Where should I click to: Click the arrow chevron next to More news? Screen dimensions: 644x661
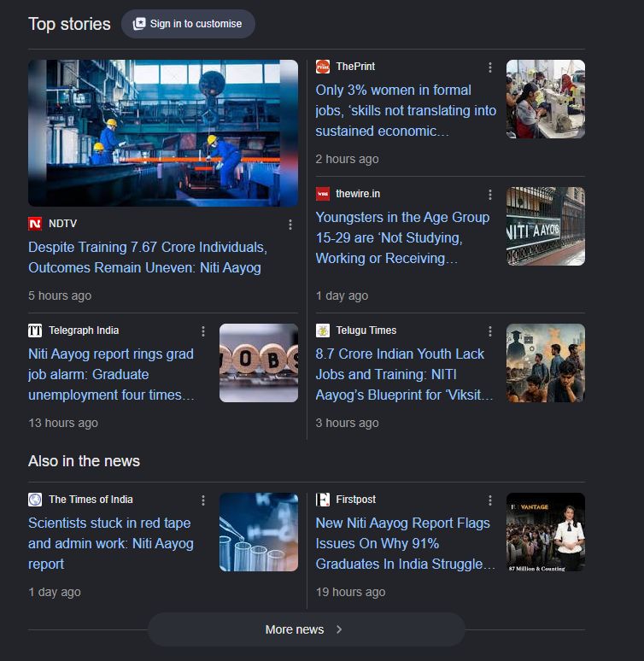tap(339, 629)
